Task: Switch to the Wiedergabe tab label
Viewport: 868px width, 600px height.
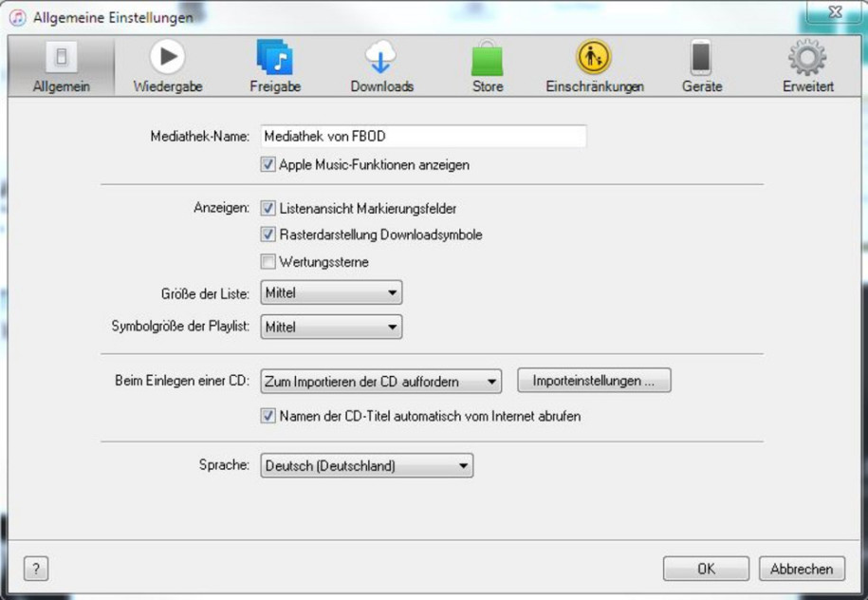Action: point(168,86)
